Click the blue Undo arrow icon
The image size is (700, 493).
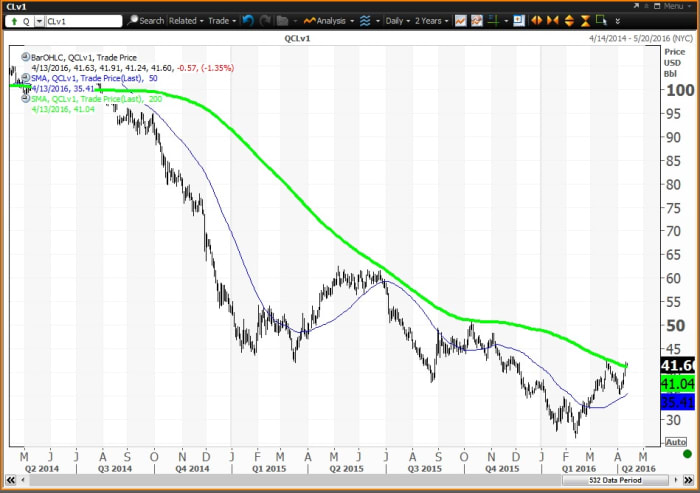248,21
